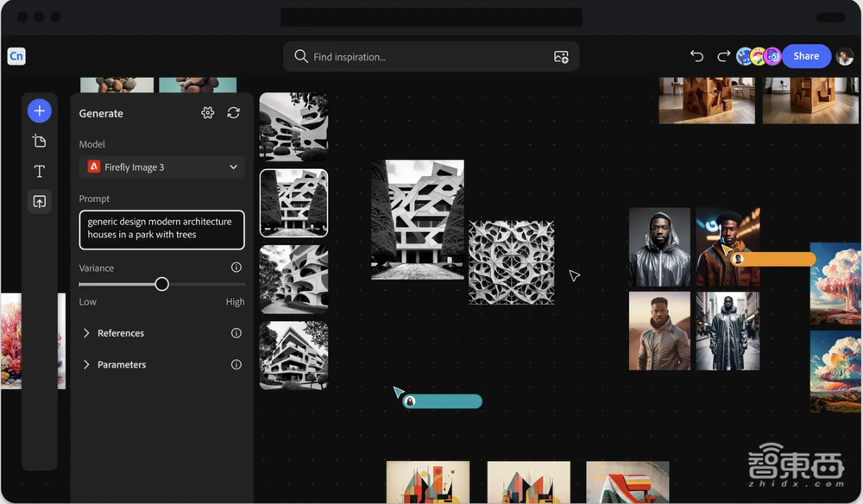
Task: Open the Firefly Image 3 model dropdown
Action: (161, 167)
